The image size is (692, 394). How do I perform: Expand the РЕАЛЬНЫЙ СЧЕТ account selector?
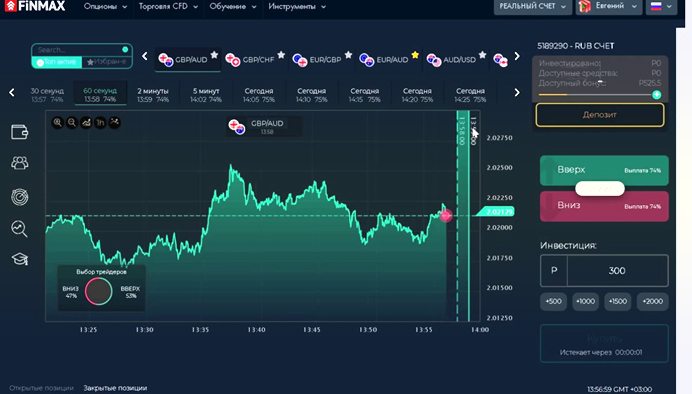(533, 7)
